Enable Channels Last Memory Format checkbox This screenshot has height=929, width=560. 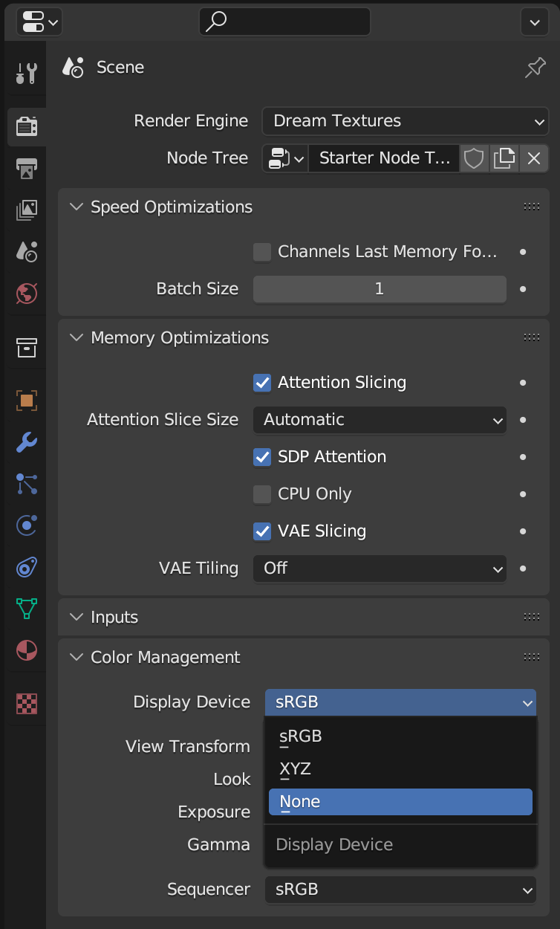click(x=262, y=252)
